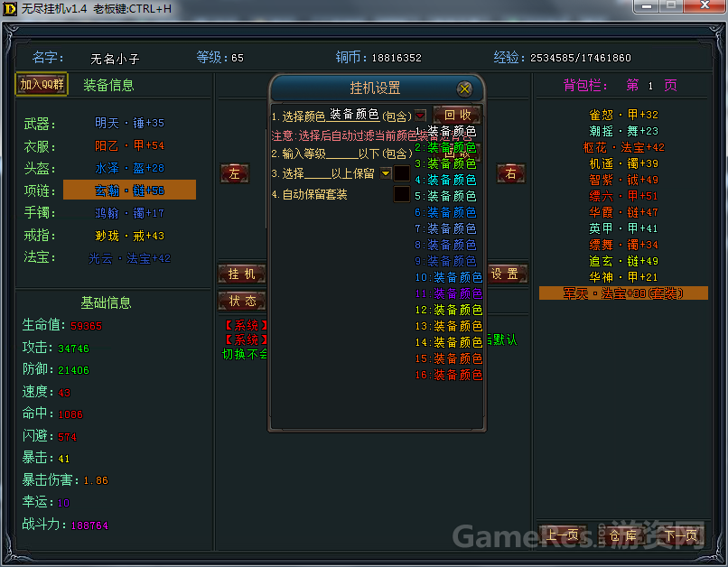
Task: Select 军天·法宝+38 item in backpack
Action: click(x=623, y=293)
